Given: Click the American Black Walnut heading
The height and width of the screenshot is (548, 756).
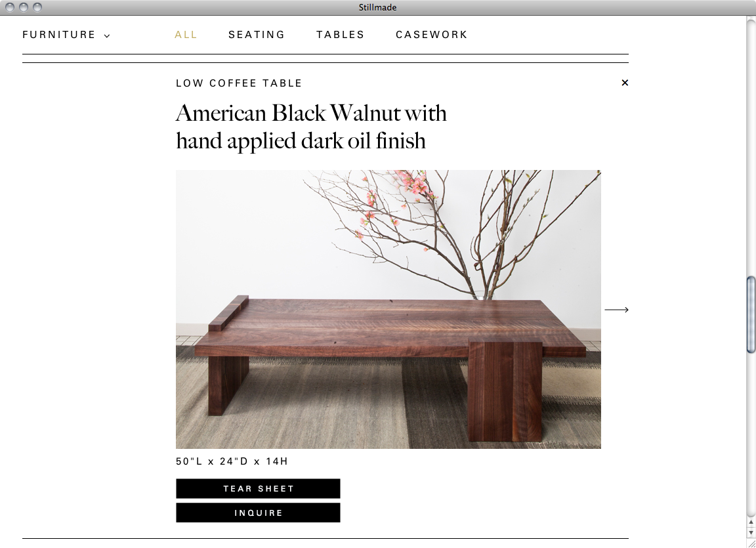Looking at the screenshot, I should pos(311,127).
